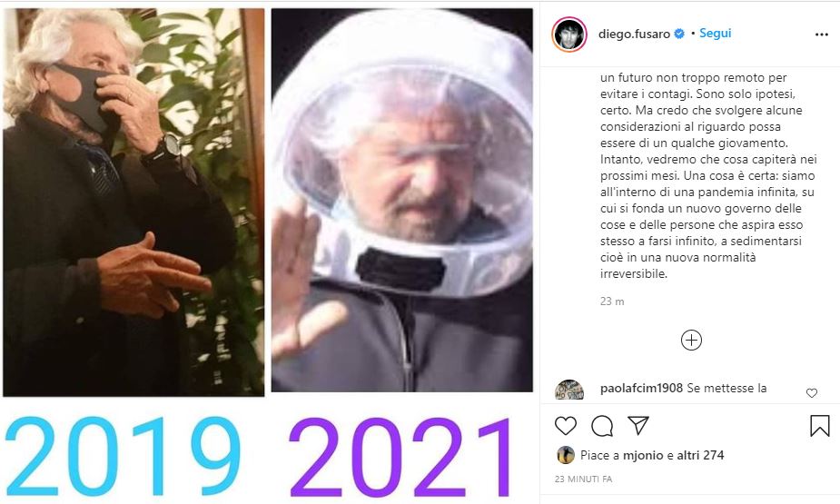Click the Segui follow button
This screenshot has width=840, height=504.
tap(716, 34)
